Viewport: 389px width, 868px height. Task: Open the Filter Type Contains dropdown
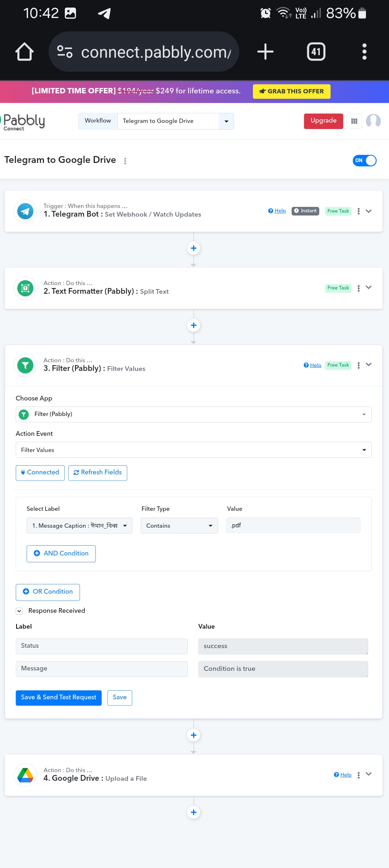pyautogui.click(x=179, y=526)
